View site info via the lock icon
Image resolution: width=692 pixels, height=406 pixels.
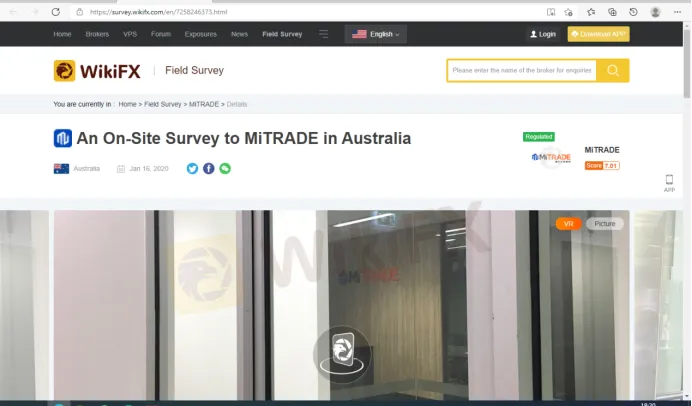pyautogui.click(x=79, y=12)
